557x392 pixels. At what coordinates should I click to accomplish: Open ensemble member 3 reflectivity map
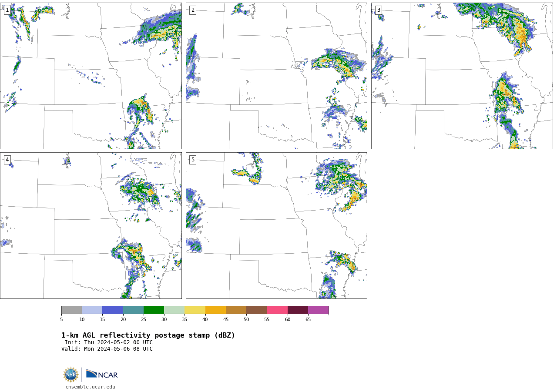click(x=462, y=76)
